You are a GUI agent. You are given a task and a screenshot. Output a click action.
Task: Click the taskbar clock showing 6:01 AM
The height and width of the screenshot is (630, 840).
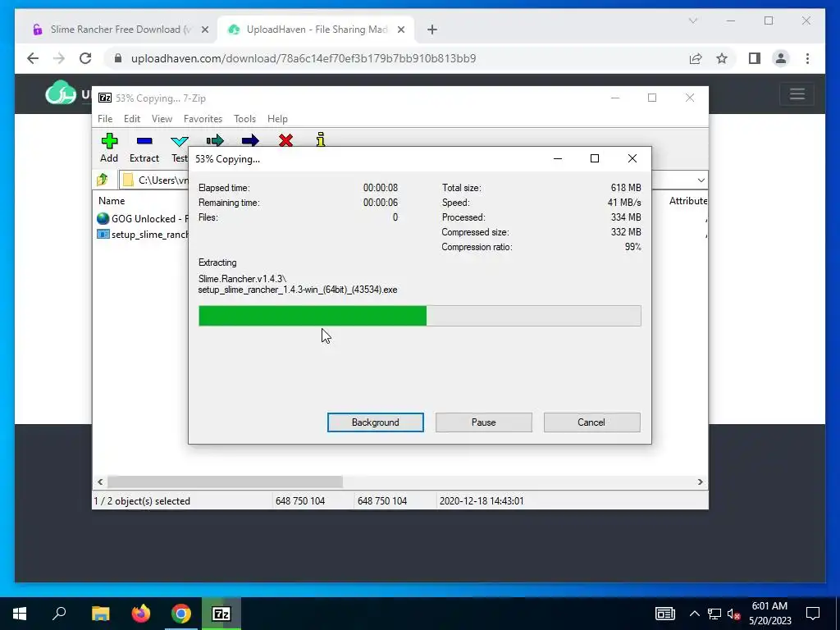(x=769, y=614)
